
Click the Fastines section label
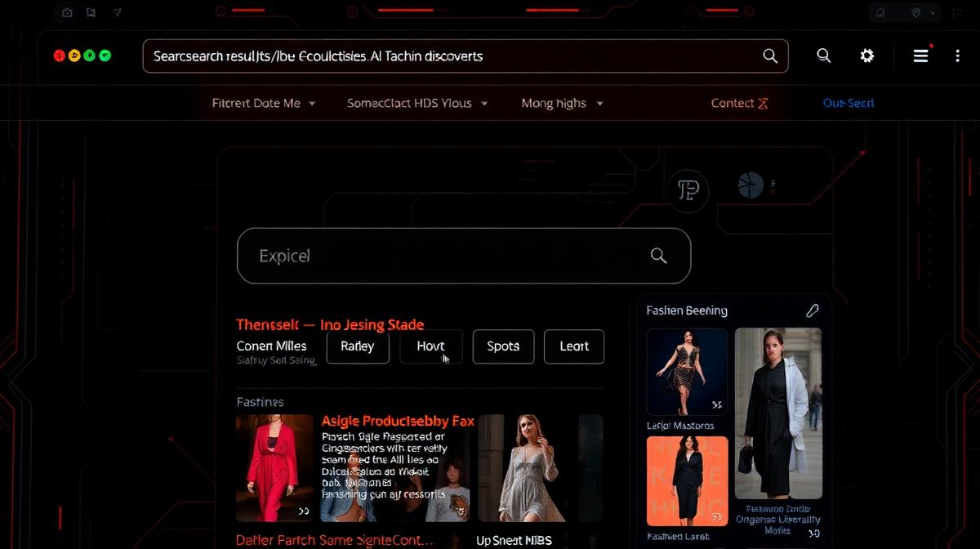(x=260, y=402)
